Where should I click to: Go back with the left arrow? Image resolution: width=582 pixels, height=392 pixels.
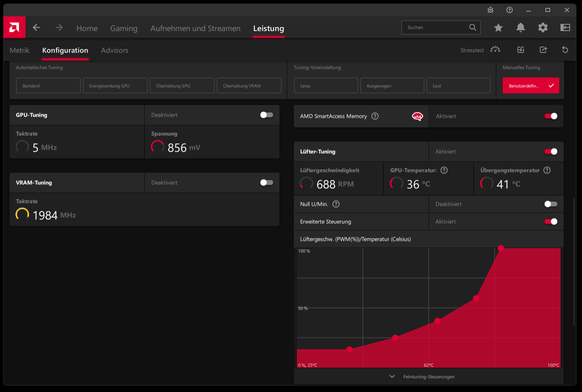[x=36, y=27]
